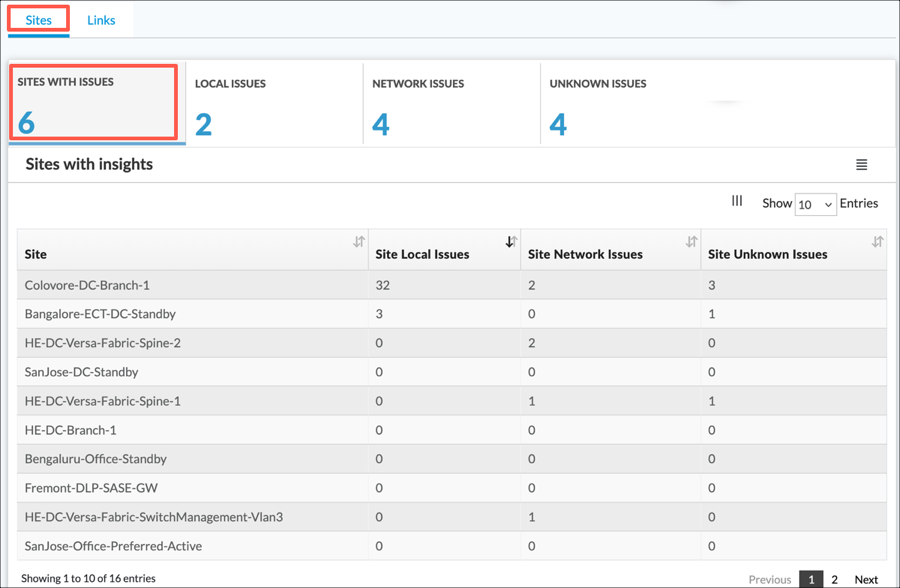Toggle sort icon on Site Local Issues column
Image resolution: width=900 pixels, height=588 pixels.
[510, 242]
